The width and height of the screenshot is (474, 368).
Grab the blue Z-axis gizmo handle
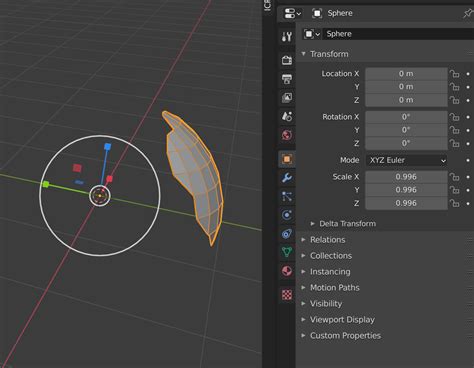click(x=107, y=147)
